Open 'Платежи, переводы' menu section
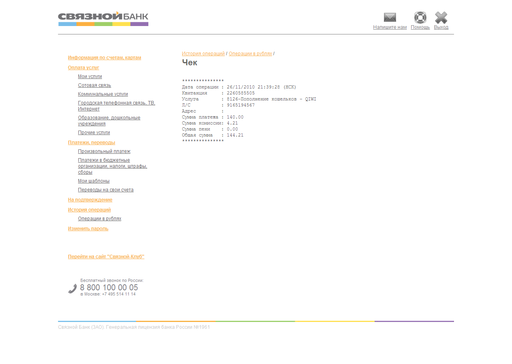Image resolution: width=512 pixels, height=364 pixels. pyautogui.click(x=91, y=143)
